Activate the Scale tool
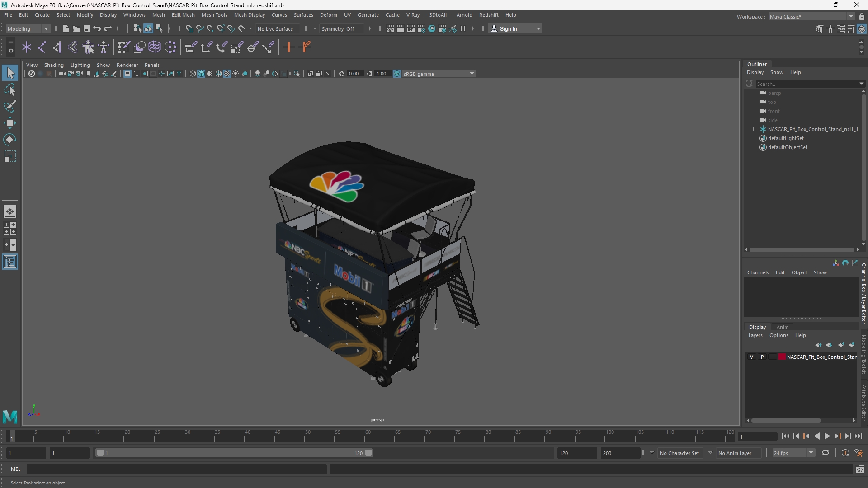The width and height of the screenshot is (868, 488). click(x=10, y=156)
